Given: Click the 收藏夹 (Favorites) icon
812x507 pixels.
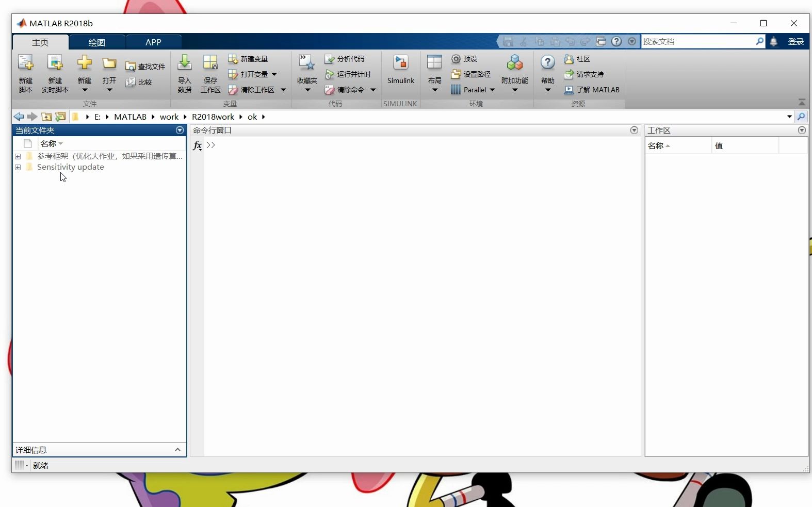Looking at the screenshot, I should [x=307, y=63].
